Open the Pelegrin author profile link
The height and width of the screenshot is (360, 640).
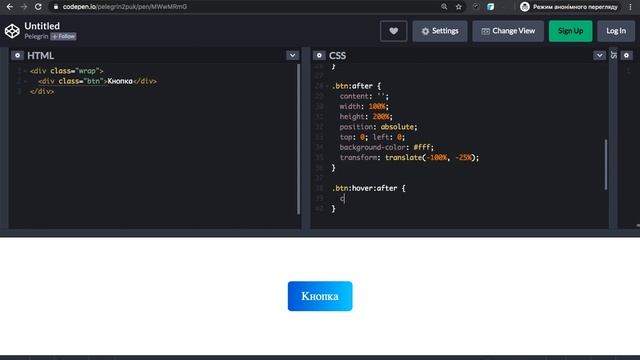(36, 37)
